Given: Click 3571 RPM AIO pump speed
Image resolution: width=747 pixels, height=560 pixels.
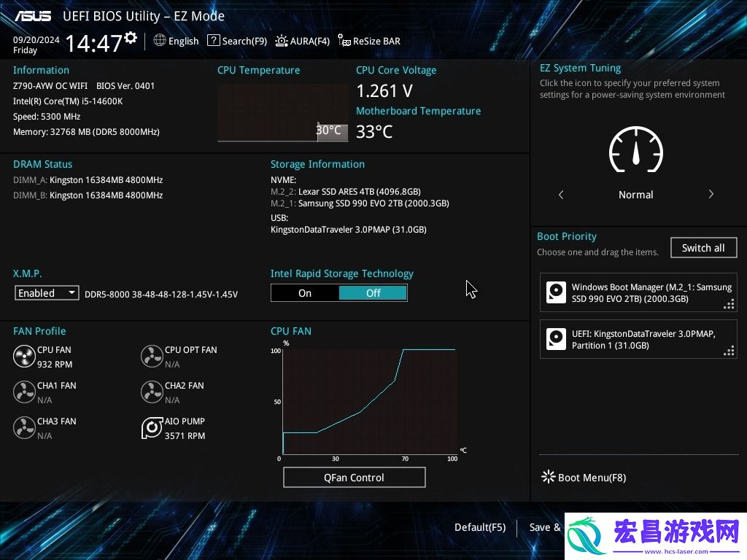Looking at the screenshot, I should point(185,436).
